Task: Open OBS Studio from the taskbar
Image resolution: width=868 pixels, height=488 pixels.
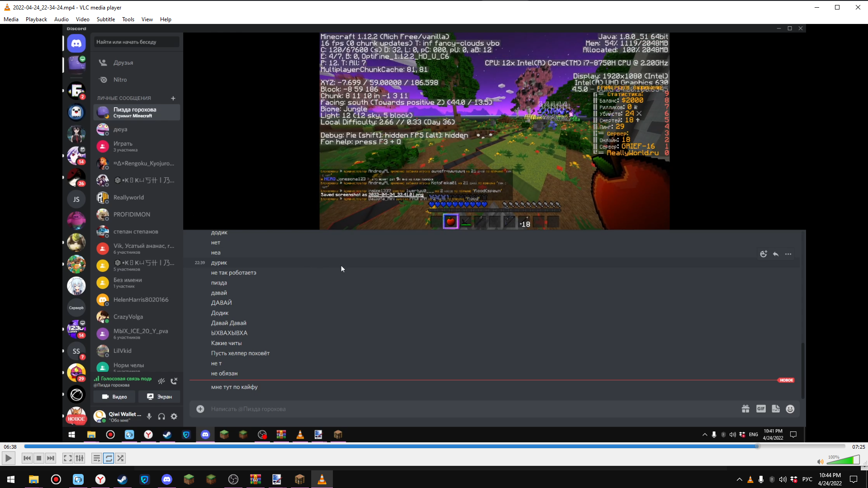Action: (233, 479)
